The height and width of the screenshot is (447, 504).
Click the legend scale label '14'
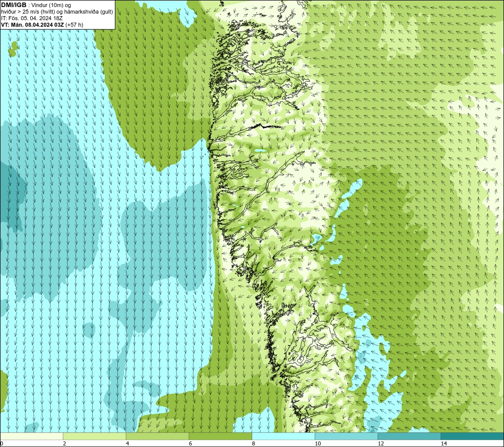click(444, 443)
